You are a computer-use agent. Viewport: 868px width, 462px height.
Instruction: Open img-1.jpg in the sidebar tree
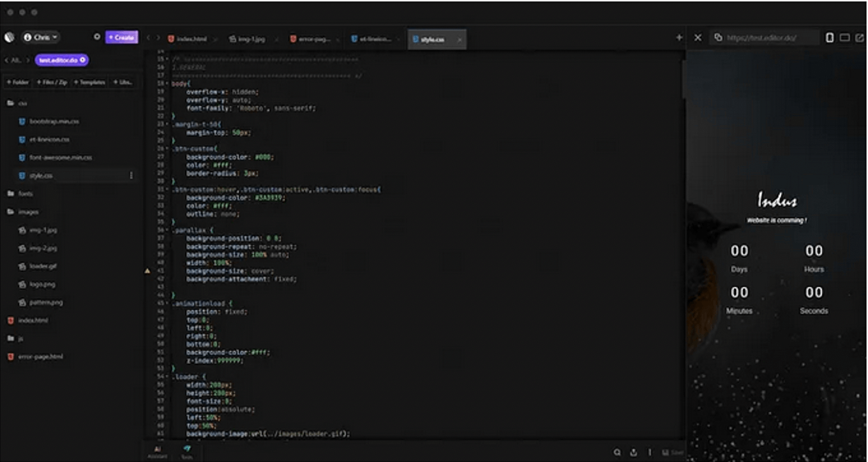tap(38, 230)
